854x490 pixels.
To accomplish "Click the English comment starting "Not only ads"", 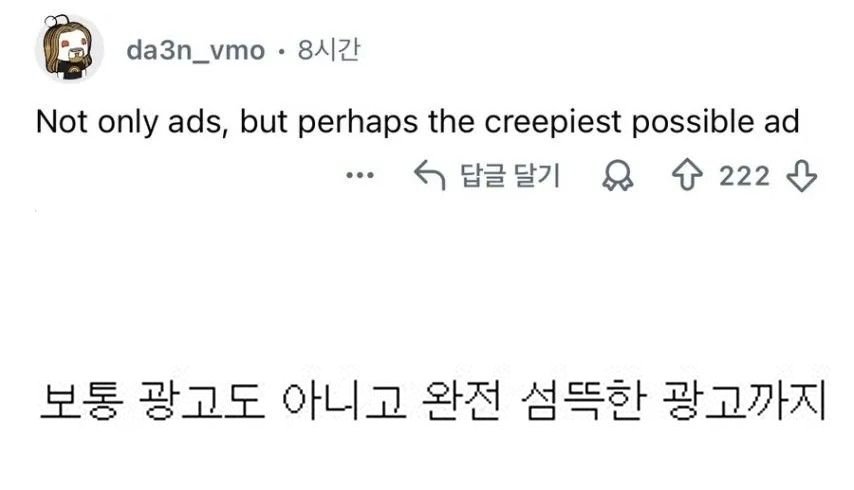I will (x=417, y=122).
